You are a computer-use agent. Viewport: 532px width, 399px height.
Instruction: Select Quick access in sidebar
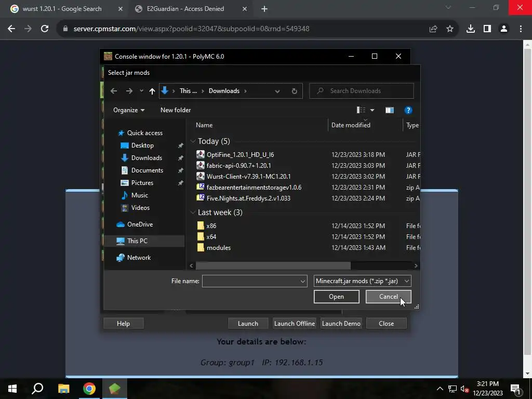(x=144, y=133)
